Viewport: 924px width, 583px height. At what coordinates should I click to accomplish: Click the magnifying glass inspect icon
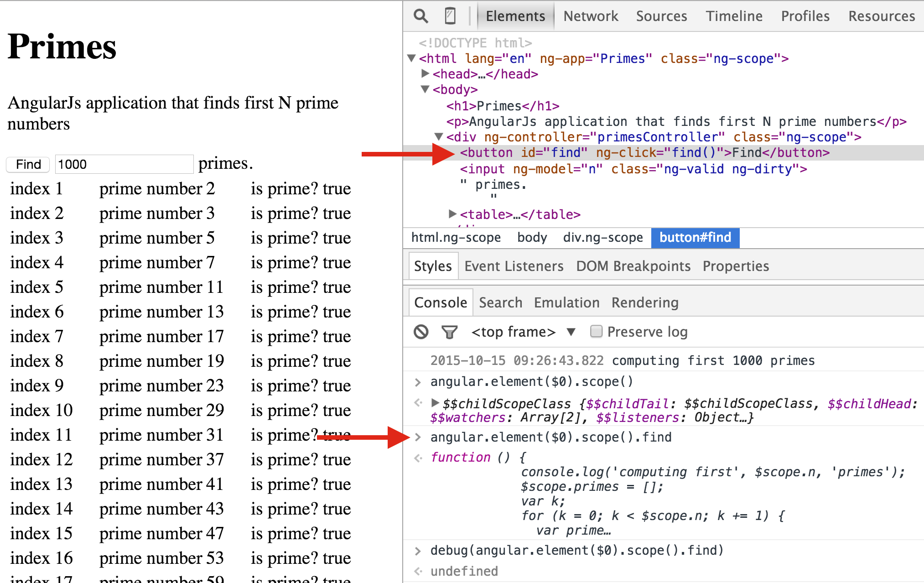click(420, 16)
